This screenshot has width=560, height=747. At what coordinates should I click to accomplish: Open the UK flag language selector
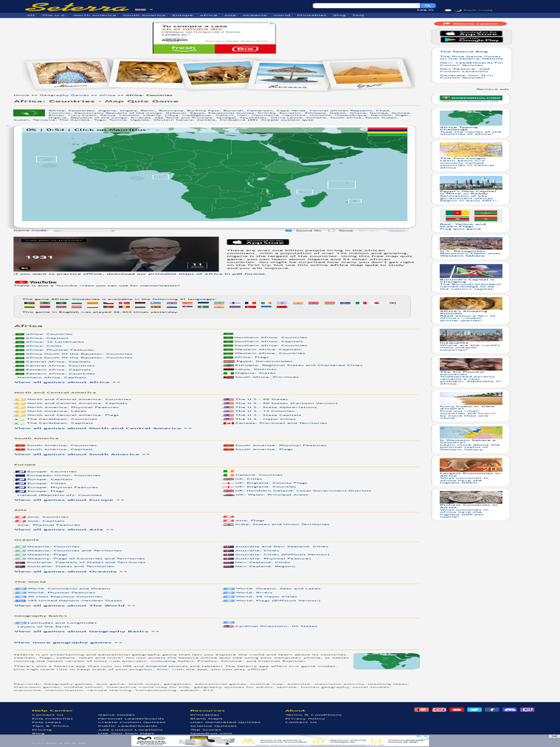pos(140,9)
